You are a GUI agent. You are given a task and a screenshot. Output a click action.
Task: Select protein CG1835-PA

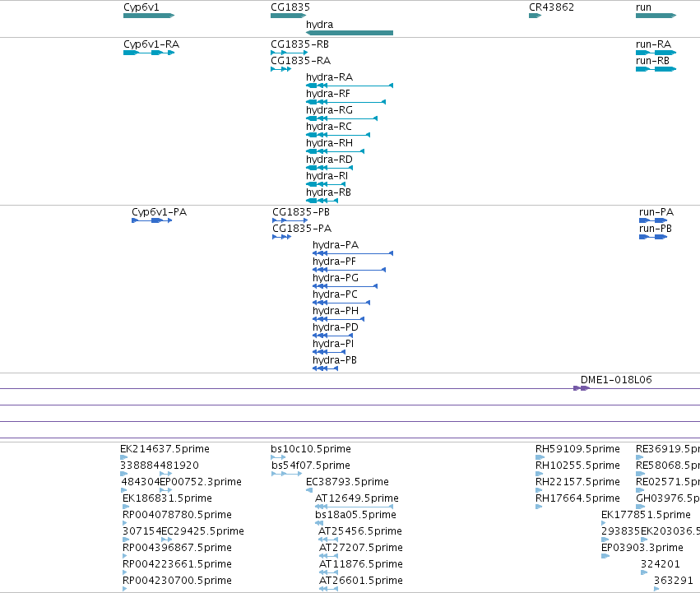(281, 237)
